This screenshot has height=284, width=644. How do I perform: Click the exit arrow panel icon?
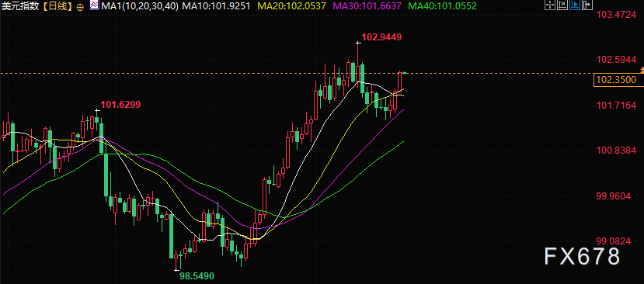click(588, 5)
